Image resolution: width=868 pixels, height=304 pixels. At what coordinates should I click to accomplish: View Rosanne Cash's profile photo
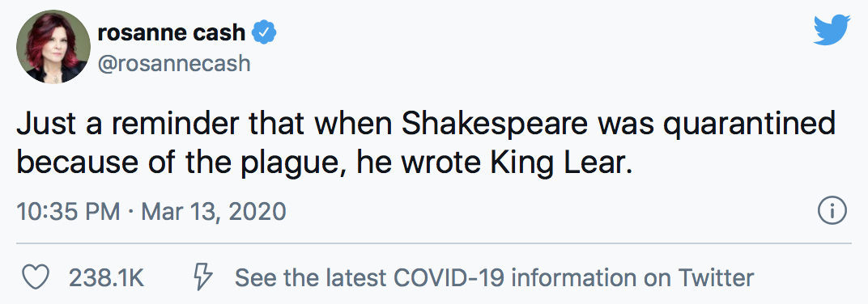point(53,47)
